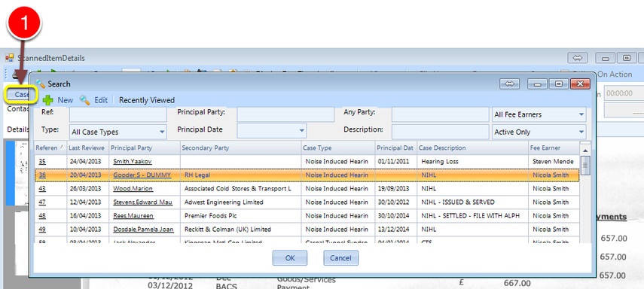644x289 pixels.
Task: Sort by Case Type column header
Action: coord(337,148)
